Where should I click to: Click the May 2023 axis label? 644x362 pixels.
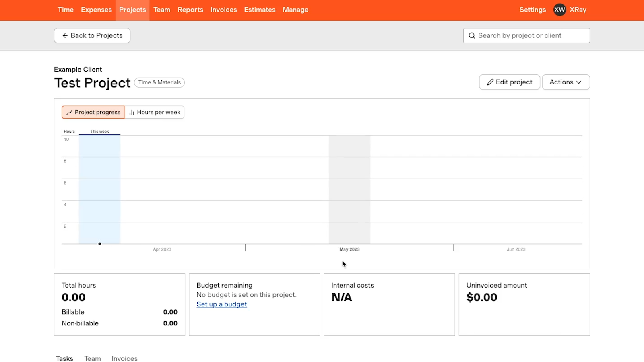coord(349,249)
